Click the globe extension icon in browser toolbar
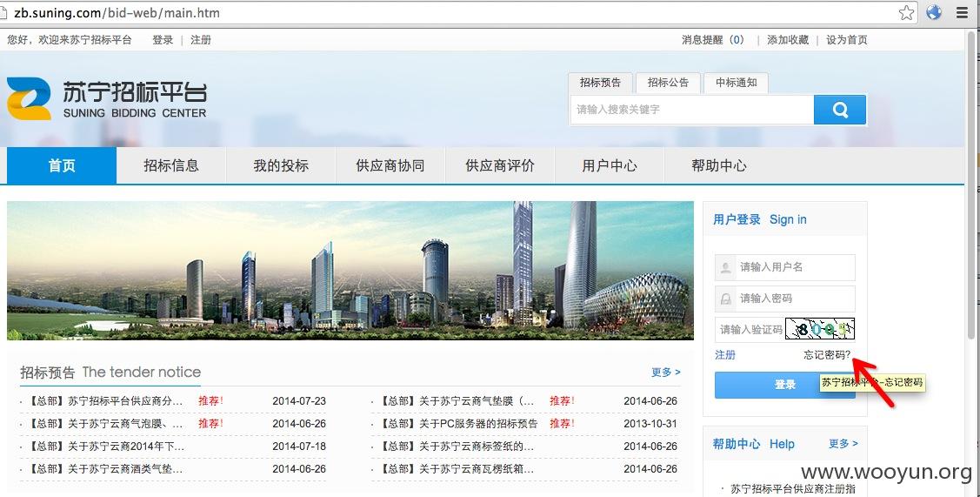 tap(934, 12)
